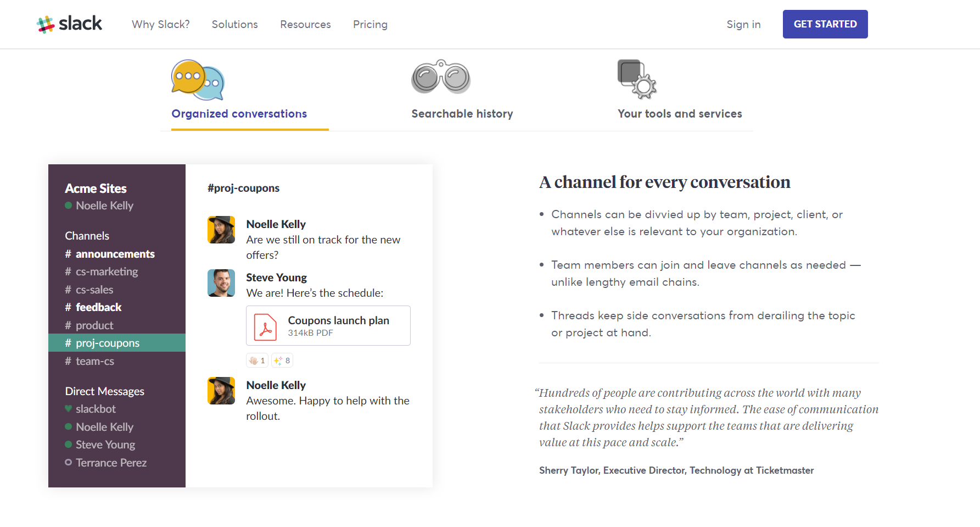Go to the Pricing page

370,24
